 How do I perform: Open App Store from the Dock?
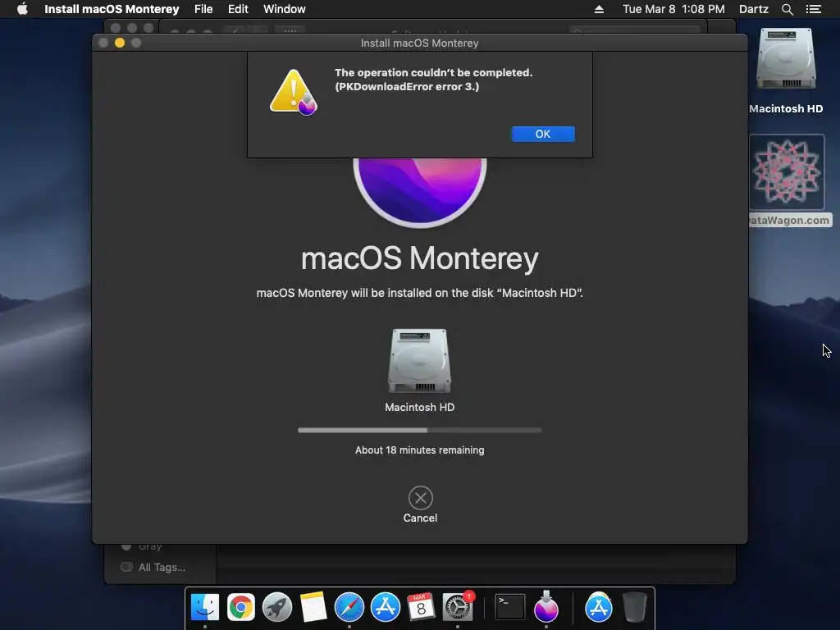pos(386,607)
